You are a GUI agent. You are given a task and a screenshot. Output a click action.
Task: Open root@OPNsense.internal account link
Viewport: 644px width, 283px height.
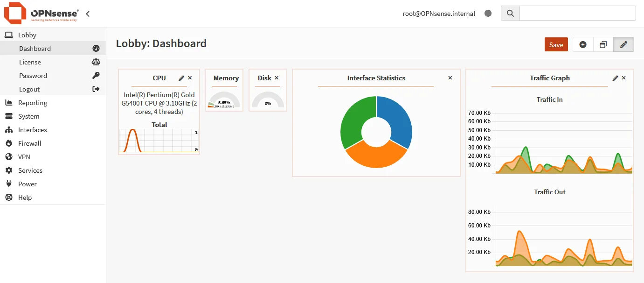(x=438, y=14)
